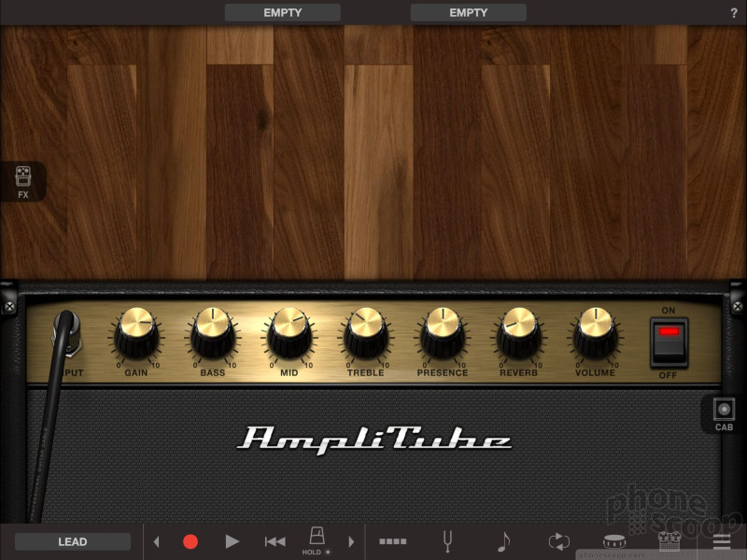Open the metronome tap tempo control
The height and width of the screenshot is (560, 747).
click(317, 541)
